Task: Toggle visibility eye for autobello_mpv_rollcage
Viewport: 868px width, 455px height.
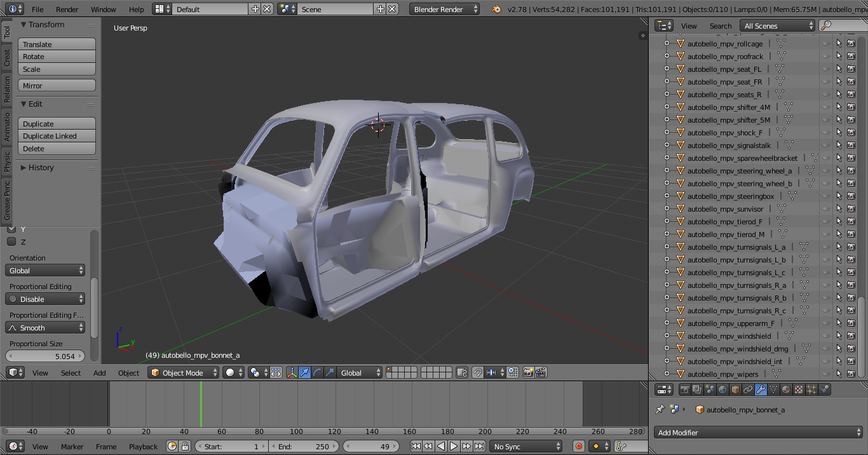Action: pyautogui.click(x=826, y=44)
